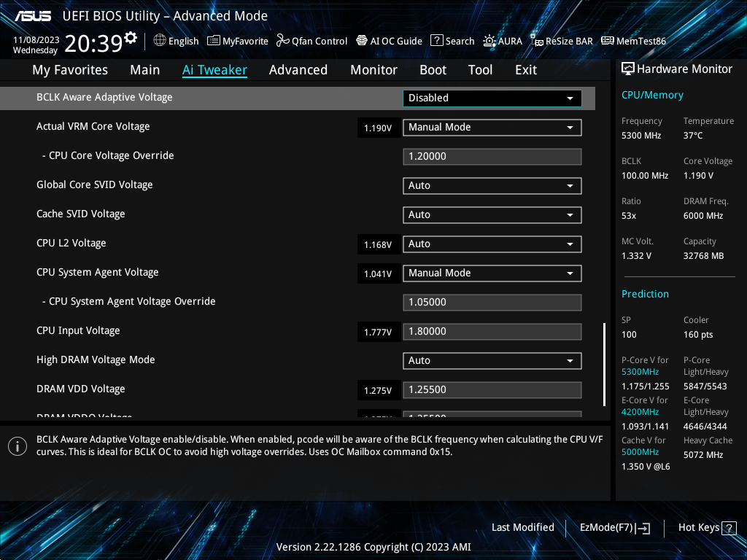Select the High DRAM Voltage Mode label
This screenshot has height=560, width=747.
tap(96, 360)
